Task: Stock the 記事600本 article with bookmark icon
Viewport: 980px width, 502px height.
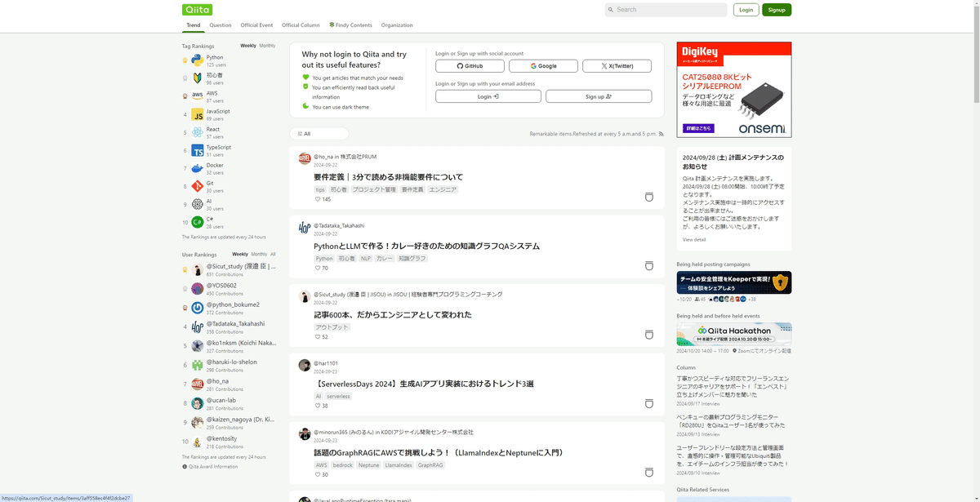Action: tap(649, 335)
